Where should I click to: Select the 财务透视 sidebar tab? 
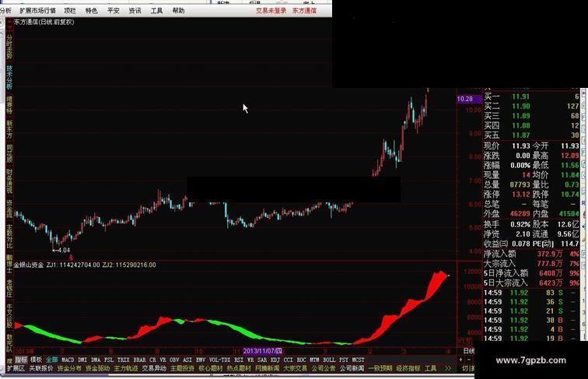(9, 181)
